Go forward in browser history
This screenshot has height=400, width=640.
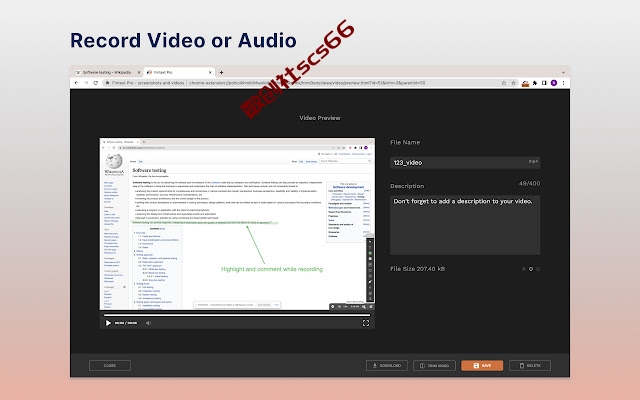pos(86,83)
